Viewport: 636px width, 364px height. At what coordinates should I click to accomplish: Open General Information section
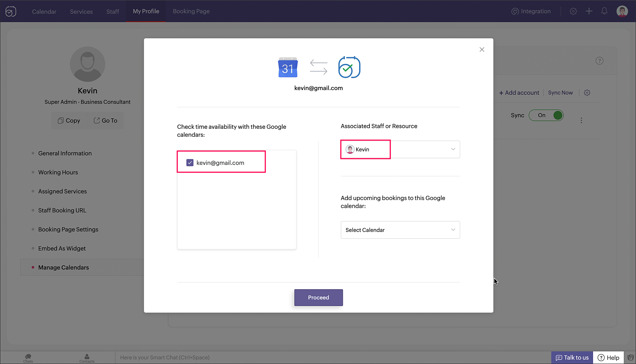pyautogui.click(x=65, y=153)
